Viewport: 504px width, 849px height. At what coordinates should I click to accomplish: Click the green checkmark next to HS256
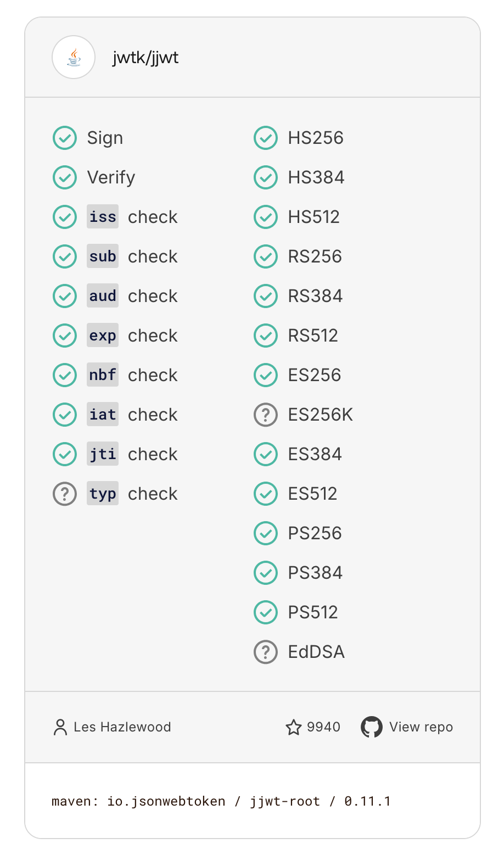click(x=266, y=138)
